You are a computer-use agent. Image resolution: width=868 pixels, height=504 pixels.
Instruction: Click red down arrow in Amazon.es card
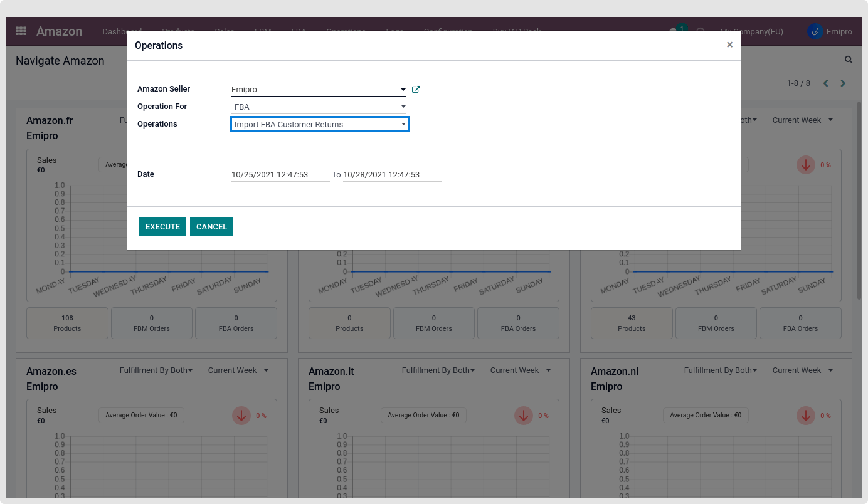[x=241, y=415]
